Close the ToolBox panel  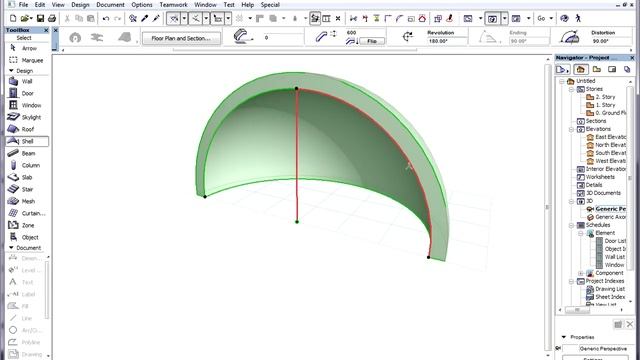[x=46, y=30]
